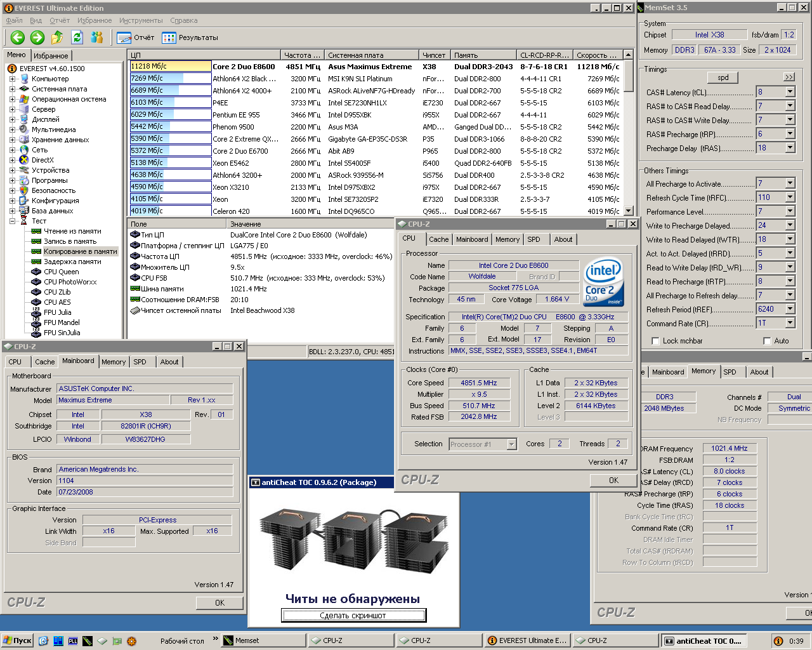Image resolution: width=812 pixels, height=650 pixels.
Task: Expand the Компьютер tree node
Action: [12, 79]
